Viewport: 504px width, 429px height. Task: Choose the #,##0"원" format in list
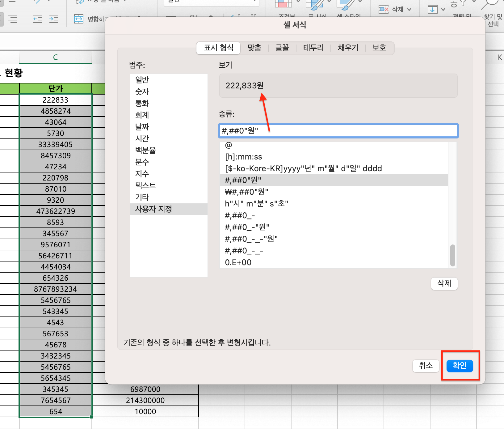coord(334,180)
